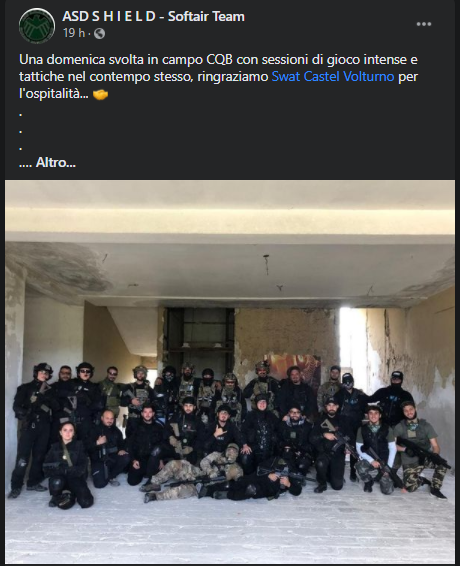Click the dark elevator shaft in the photo
The width and height of the screenshot is (460, 566).
[x=199, y=338]
